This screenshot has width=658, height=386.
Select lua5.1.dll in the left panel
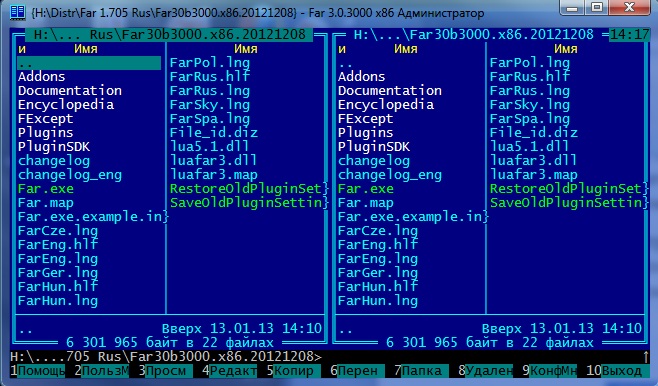coord(210,146)
